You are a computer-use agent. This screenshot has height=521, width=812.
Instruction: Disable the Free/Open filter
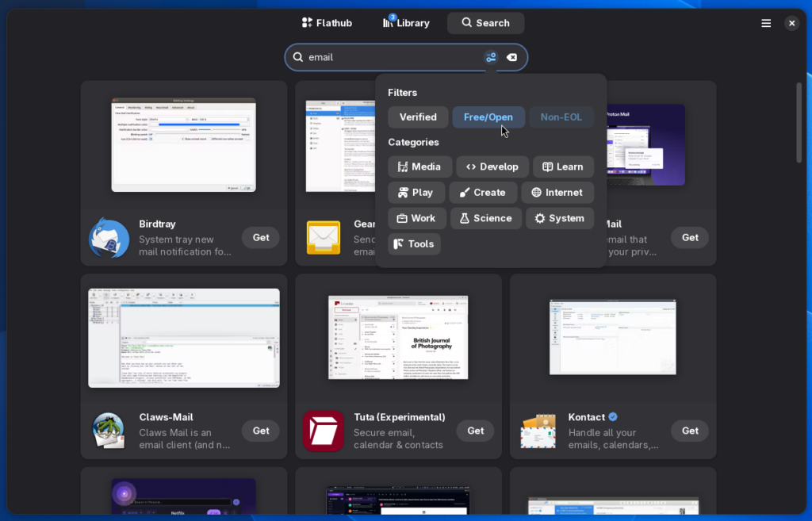pyautogui.click(x=488, y=117)
